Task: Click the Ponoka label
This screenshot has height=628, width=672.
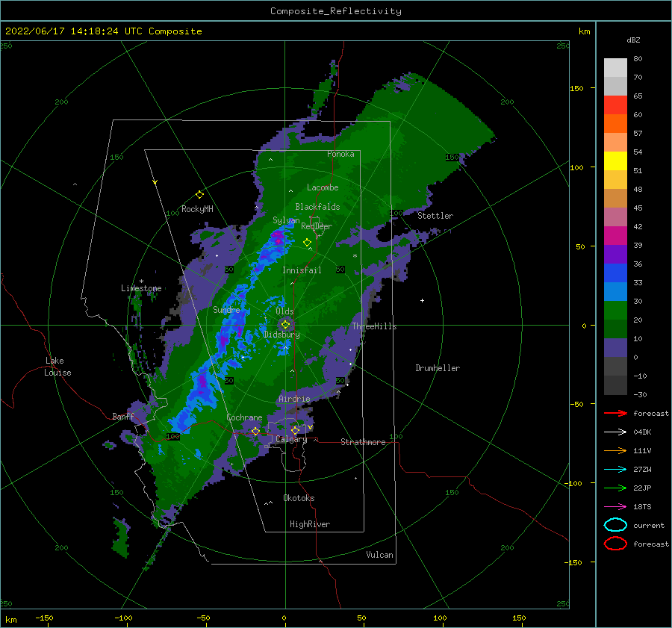Action: 340,154
